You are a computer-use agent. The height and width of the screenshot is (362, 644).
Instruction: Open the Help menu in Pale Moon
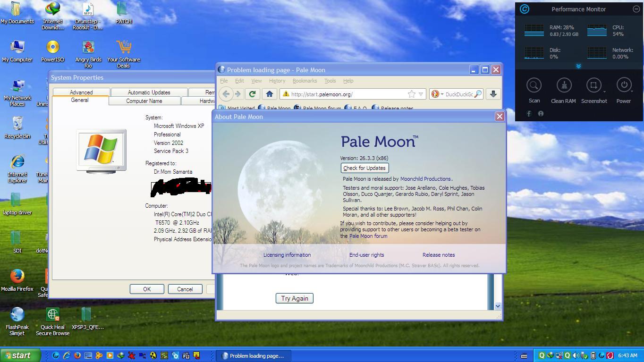click(x=348, y=81)
